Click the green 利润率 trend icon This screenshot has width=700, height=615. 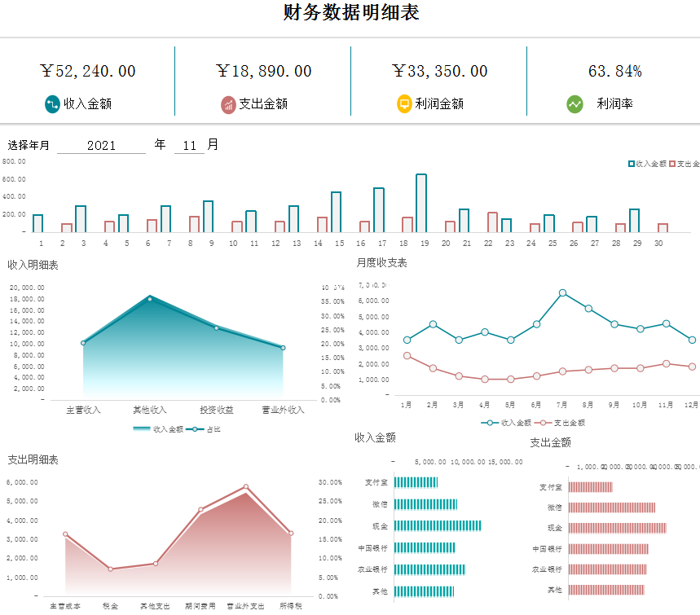coord(575,104)
